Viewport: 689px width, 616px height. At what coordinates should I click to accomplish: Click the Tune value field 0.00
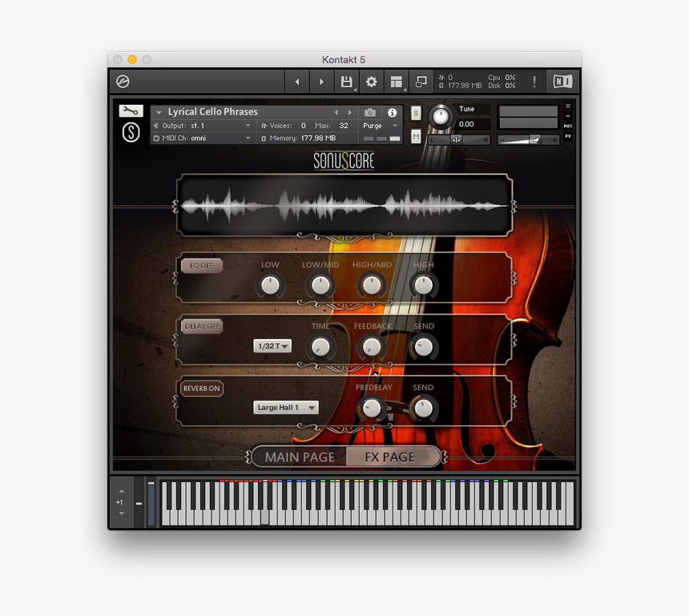[x=473, y=124]
